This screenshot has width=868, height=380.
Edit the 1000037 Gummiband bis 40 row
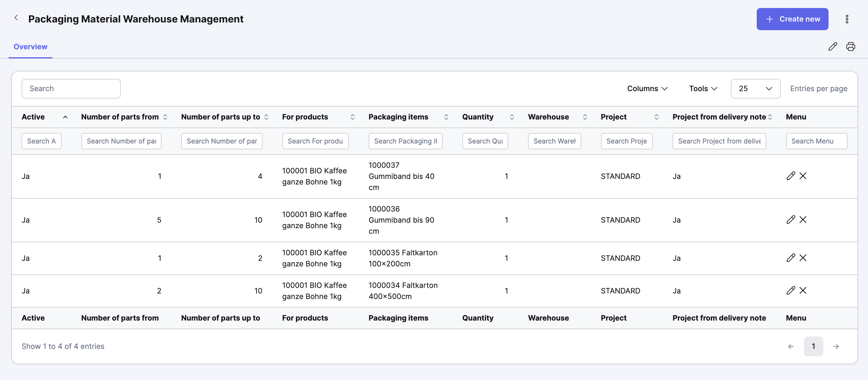point(791,176)
